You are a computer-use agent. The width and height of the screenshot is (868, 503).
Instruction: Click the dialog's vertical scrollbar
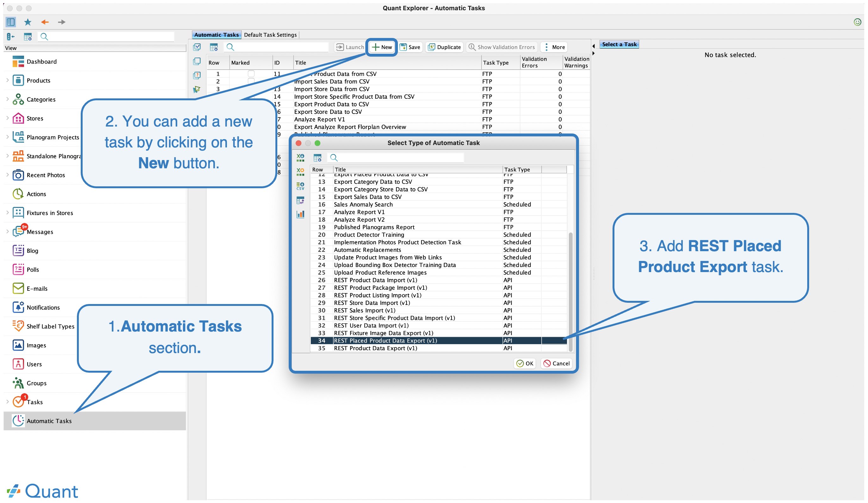click(571, 292)
